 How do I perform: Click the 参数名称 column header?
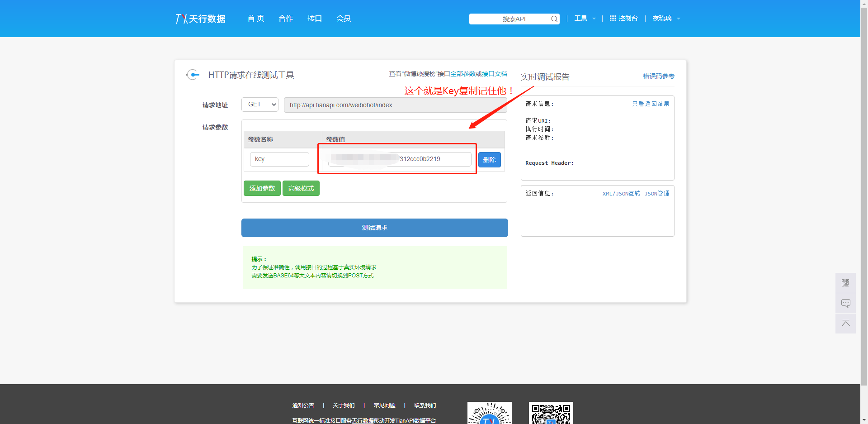260,139
